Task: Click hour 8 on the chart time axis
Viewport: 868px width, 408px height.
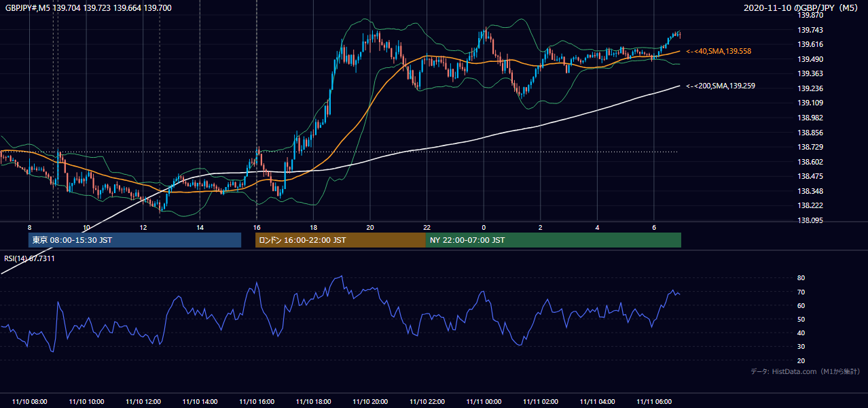Action: [x=29, y=226]
